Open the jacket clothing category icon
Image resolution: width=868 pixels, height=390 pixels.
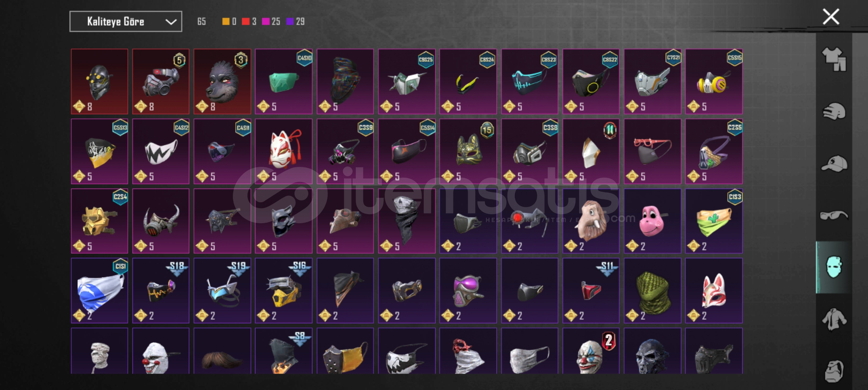pos(834,319)
